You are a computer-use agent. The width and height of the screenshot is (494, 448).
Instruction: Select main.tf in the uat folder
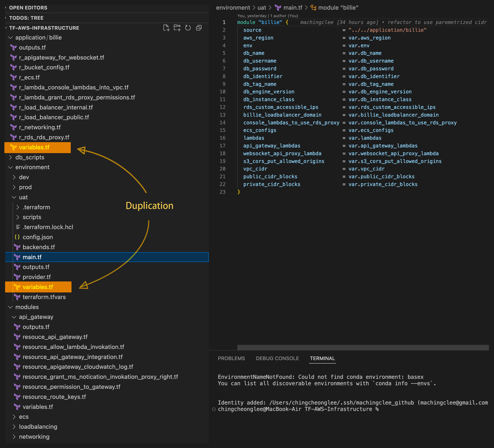107,257
